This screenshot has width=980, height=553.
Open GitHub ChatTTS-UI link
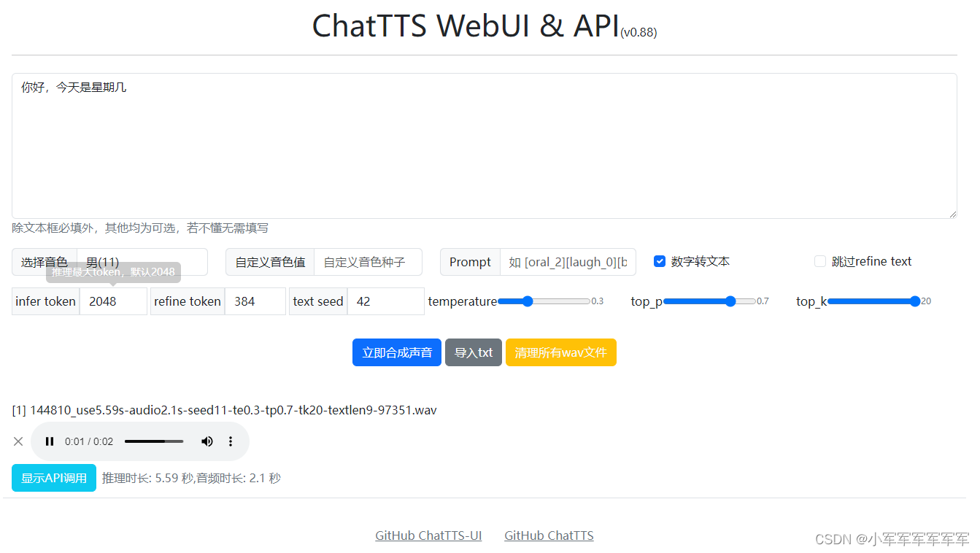[428, 535]
